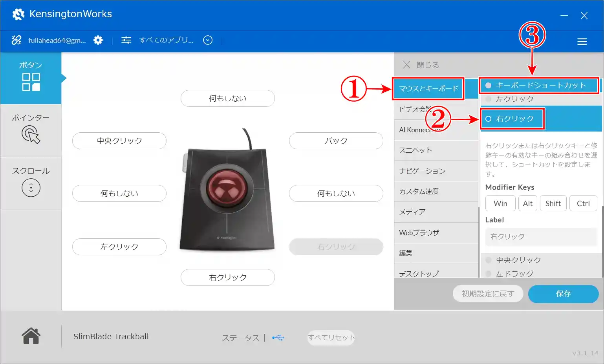Click the SlimBlade Trackball device name
This screenshot has height=364, width=604.
(111, 337)
